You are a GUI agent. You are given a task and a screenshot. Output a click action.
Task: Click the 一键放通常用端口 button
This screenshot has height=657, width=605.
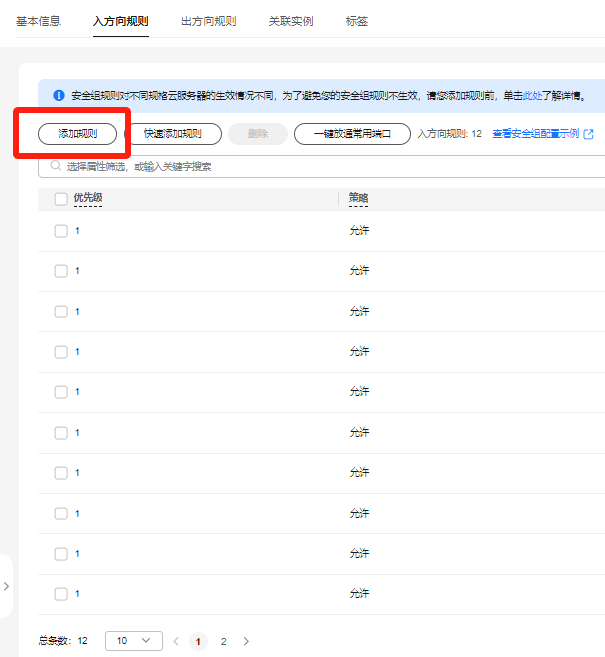(x=352, y=134)
